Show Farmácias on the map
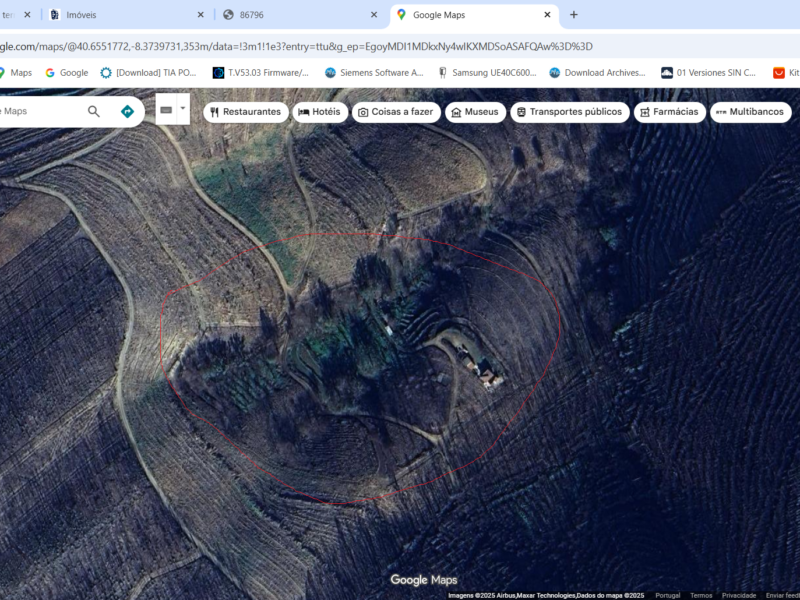The image size is (800, 600). pyautogui.click(x=669, y=112)
